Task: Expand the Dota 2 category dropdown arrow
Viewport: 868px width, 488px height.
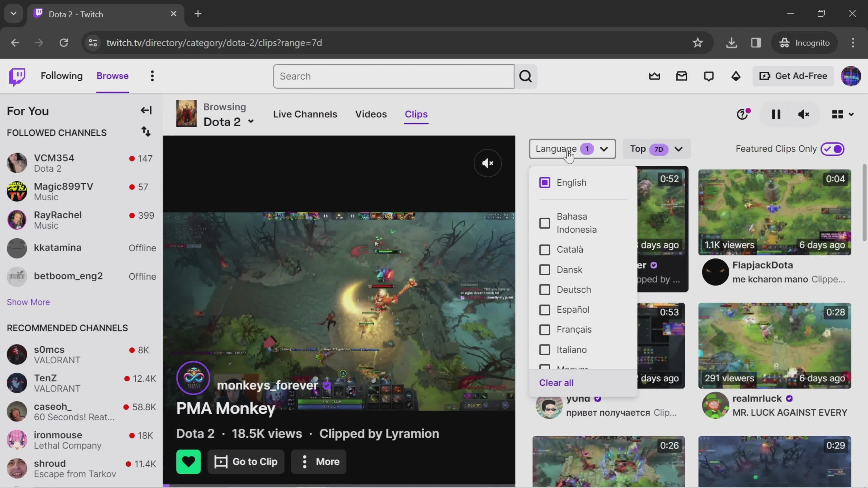Action: pos(251,122)
